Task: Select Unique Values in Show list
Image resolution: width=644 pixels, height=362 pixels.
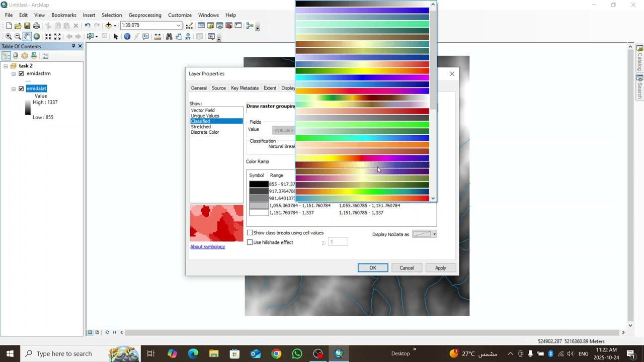Action: [205, 116]
